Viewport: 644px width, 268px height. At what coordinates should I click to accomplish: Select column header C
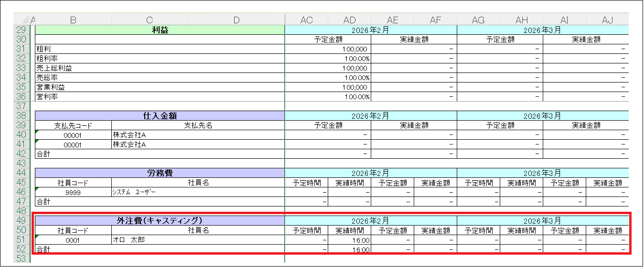coord(150,20)
